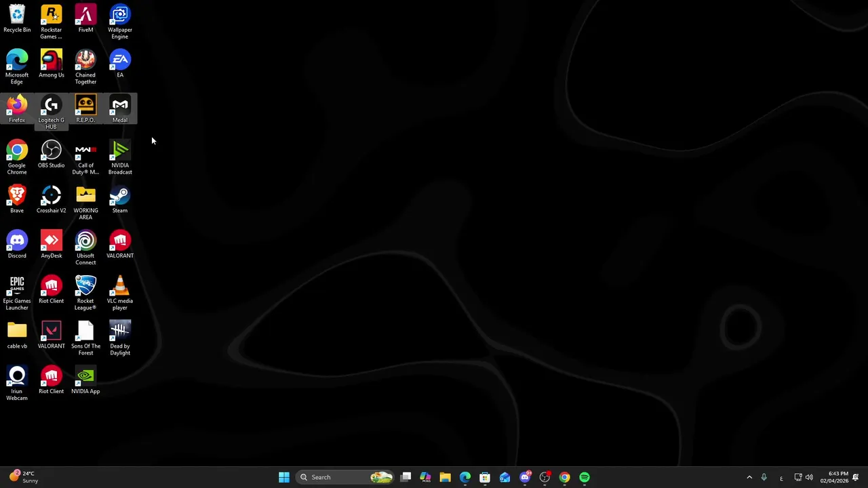Switch to Google Chrome on taskbar

click(x=564, y=477)
